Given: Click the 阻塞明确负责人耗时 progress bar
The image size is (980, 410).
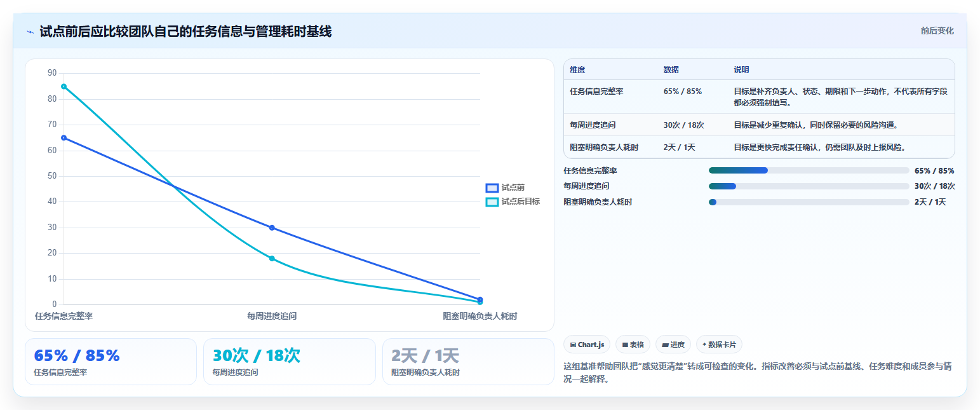Looking at the screenshot, I should point(809,202).
